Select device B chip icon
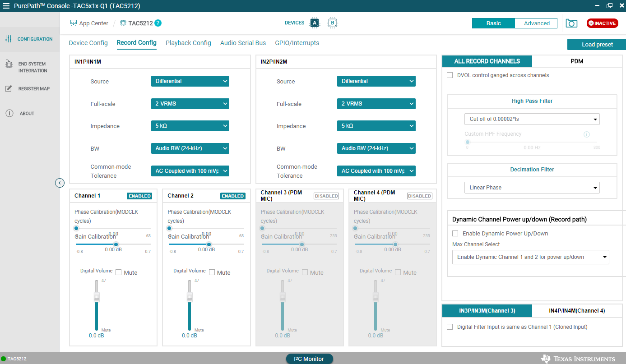Viewport: 626px width, 364px height. pyautogui.click(x=332, y=23)
